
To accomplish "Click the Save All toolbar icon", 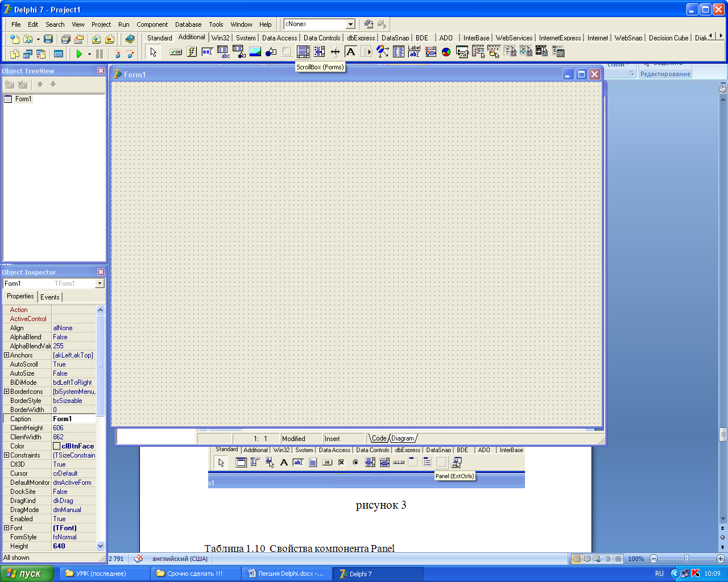I will pyautogui.click(x=65, y=39).
